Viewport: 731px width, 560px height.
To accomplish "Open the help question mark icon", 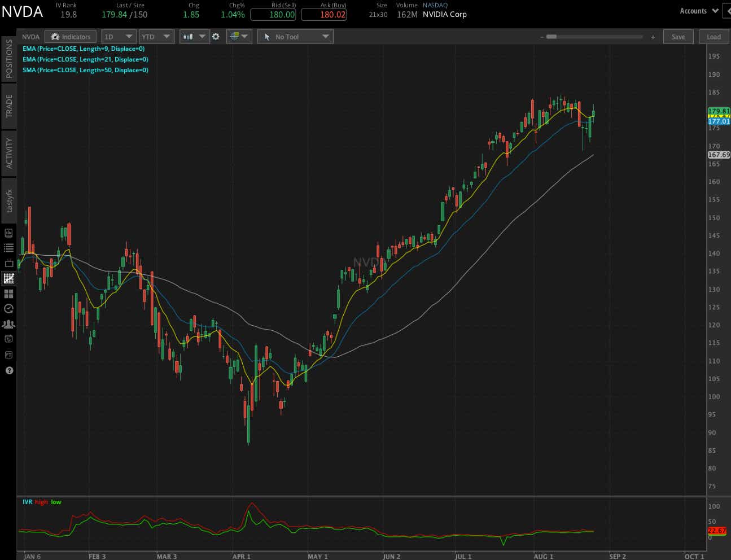I will (8, 370).
